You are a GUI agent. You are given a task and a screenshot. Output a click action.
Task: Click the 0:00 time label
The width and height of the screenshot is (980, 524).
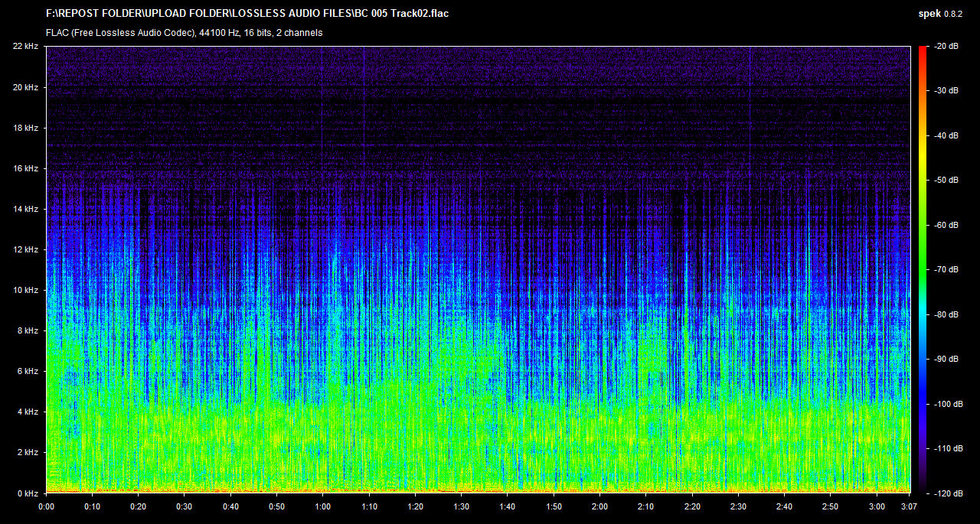[46, 506]
